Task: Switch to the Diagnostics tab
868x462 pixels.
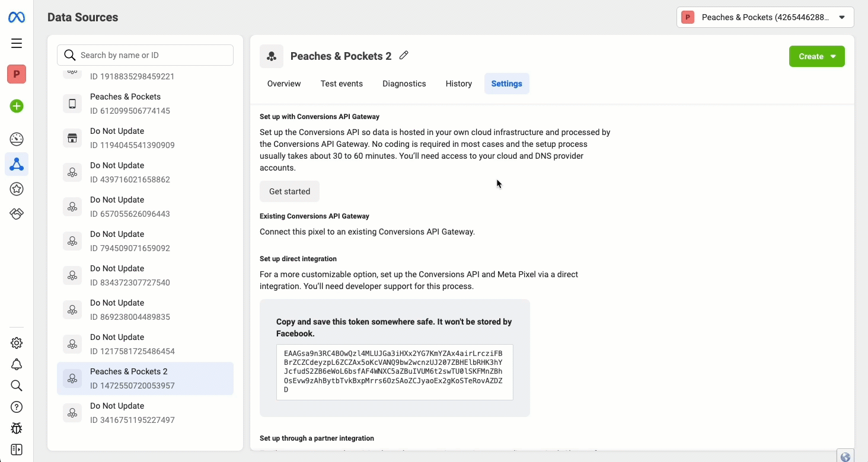Action: 404,84
